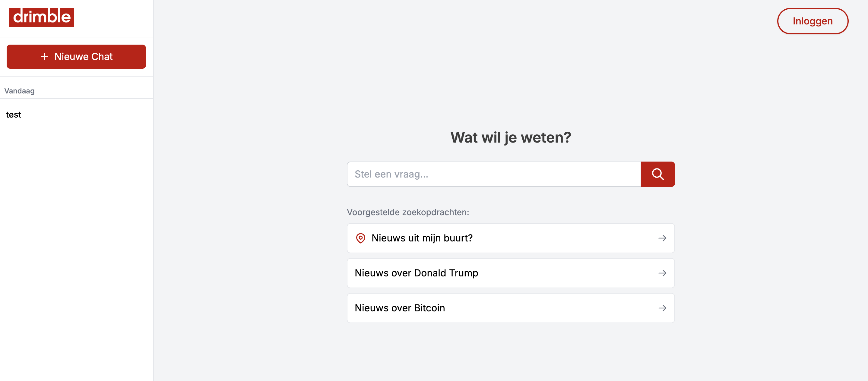Screen dimensions: 868x381
Task: Choose 'Nieuws uit mijn buurt?' suggestion text
Action: tap(422, 238)
